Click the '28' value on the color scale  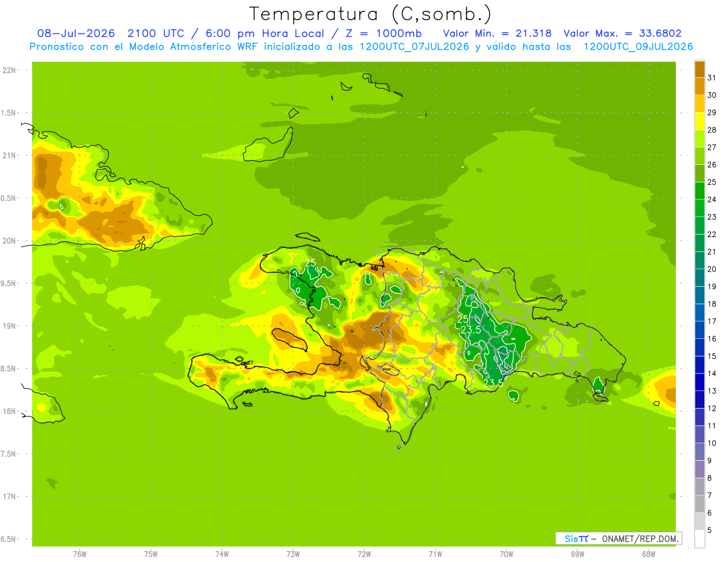point(712,130)
